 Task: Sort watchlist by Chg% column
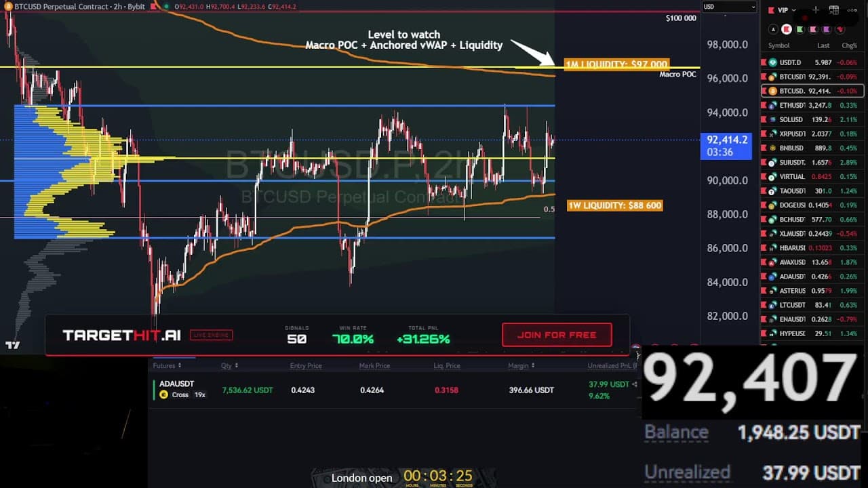[849, 46]
